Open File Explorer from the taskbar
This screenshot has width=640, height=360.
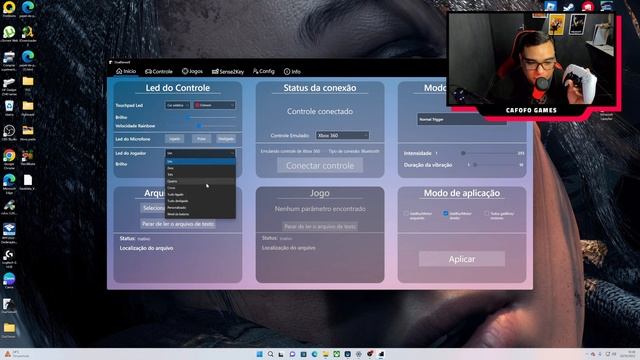point(326,354)
